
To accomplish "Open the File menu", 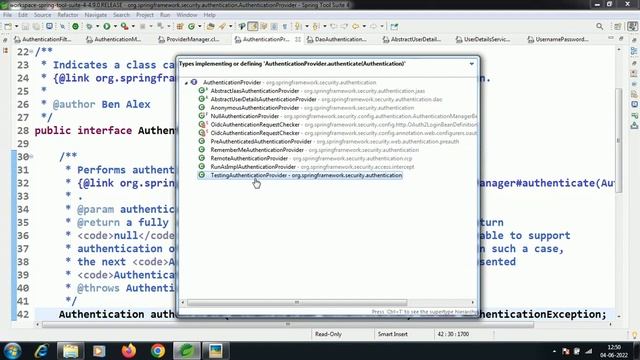I will tap(7, 15).
